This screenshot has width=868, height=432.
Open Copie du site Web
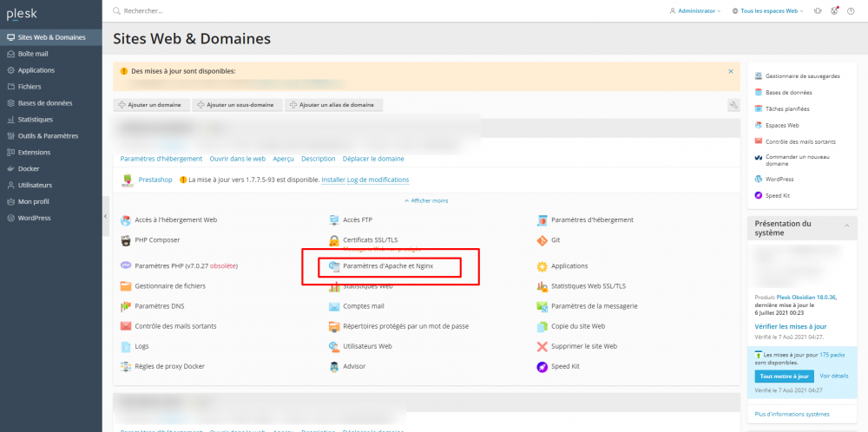coord(578,326)
